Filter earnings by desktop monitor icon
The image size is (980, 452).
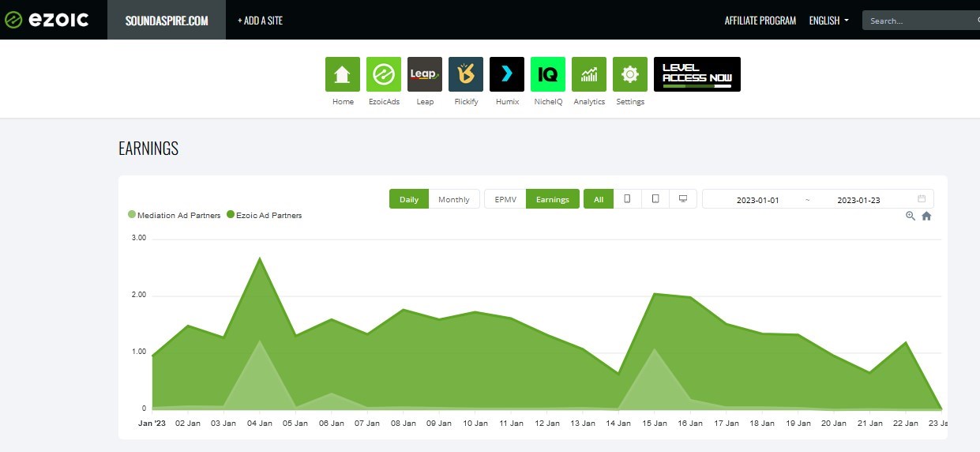tap(683, 199)
